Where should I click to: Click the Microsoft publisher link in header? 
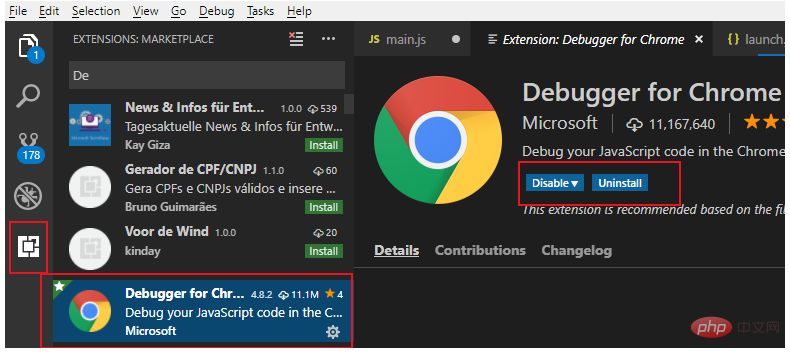pyautogui.click(x=560, y=123)
